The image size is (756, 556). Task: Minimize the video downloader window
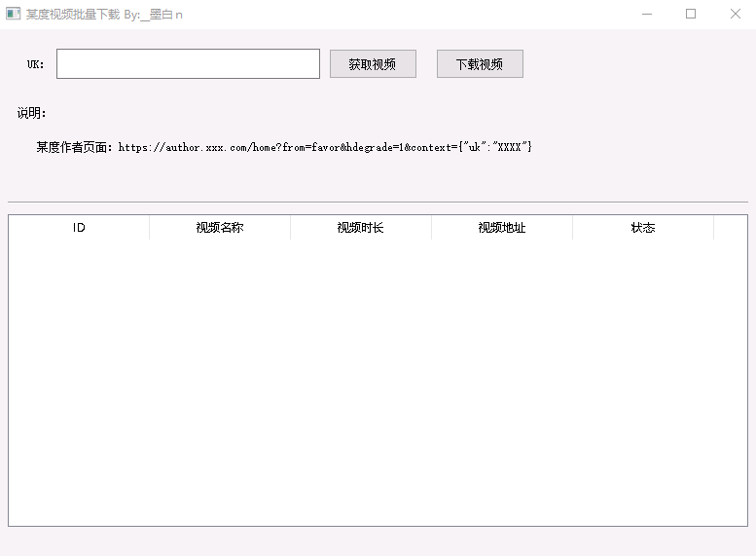[647, 14]
